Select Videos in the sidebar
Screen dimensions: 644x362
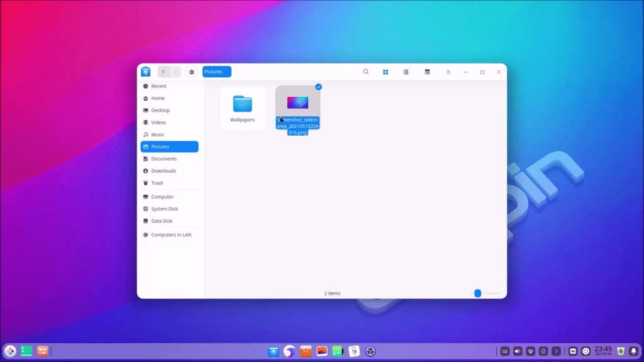(158, 123)
